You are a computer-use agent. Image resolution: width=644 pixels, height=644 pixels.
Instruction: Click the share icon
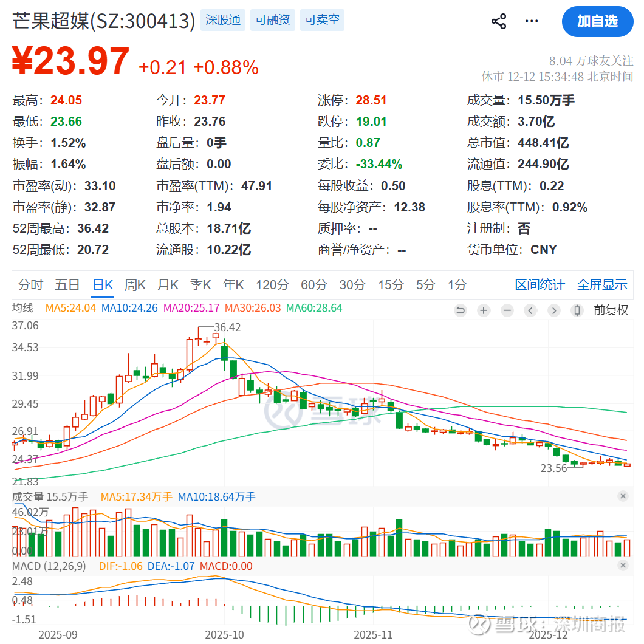pos(499,21)
